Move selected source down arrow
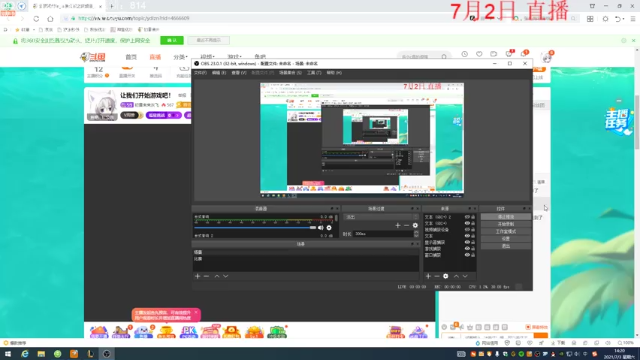The width and height of the screenshot is (640, 360). click(x=465, y=276)
